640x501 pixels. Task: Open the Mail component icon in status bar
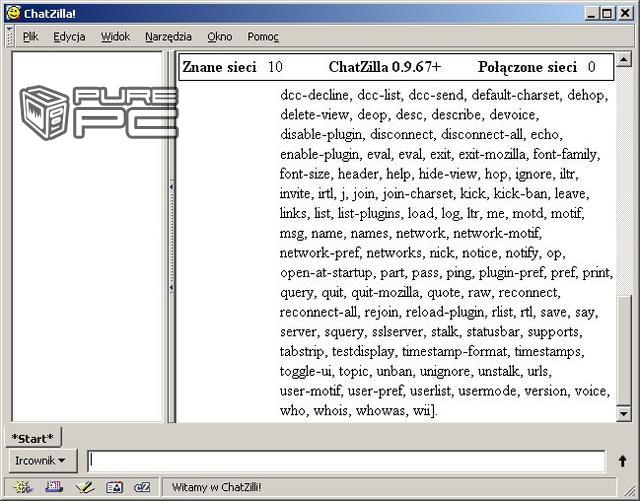point(53,487)
